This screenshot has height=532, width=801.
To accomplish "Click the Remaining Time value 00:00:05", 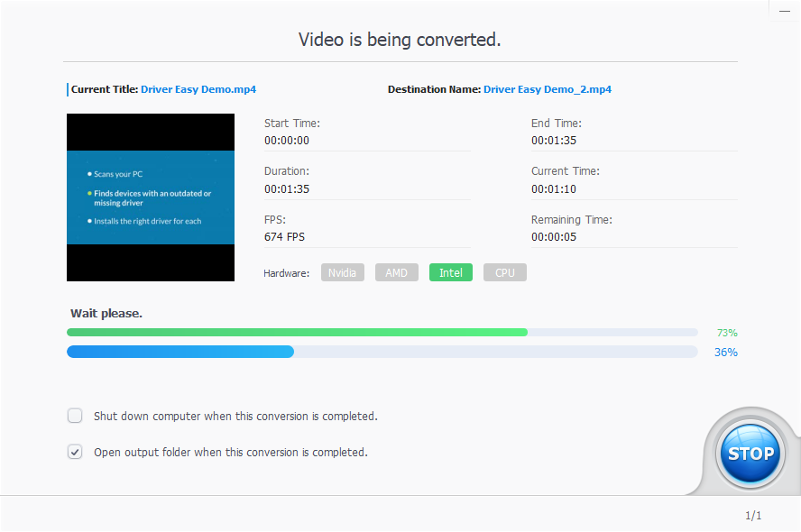I will point(553,237).
